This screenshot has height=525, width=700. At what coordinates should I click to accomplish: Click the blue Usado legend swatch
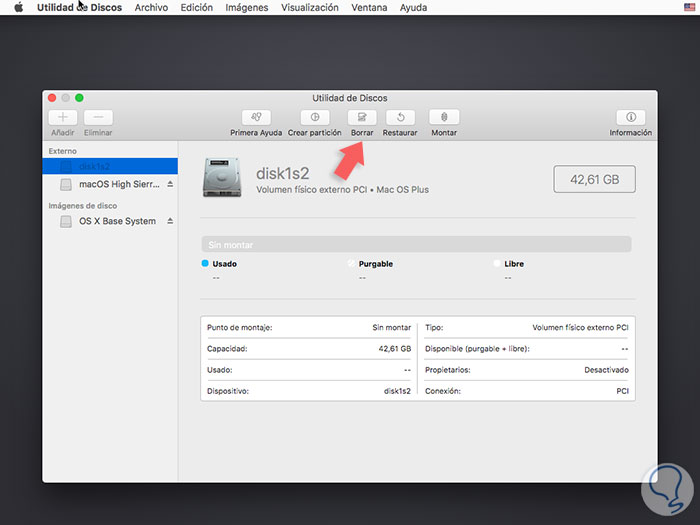pos(205,263)
